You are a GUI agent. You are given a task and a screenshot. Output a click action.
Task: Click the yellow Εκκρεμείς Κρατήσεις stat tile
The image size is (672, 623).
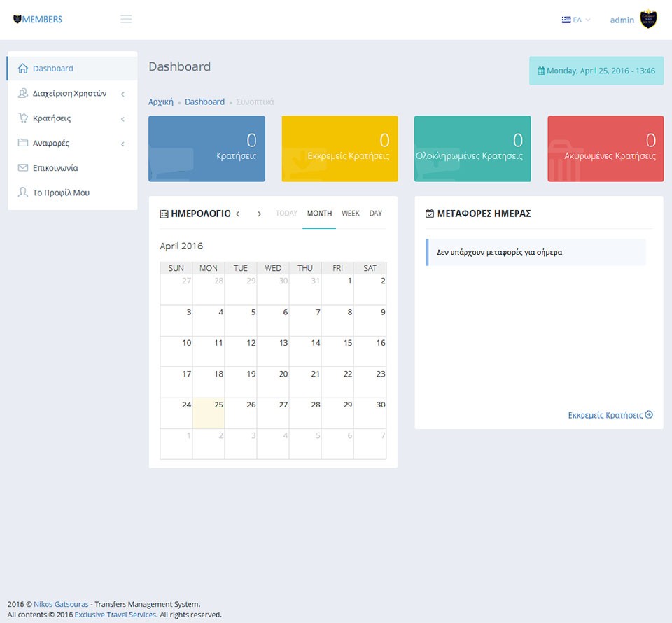pos(339,148)
